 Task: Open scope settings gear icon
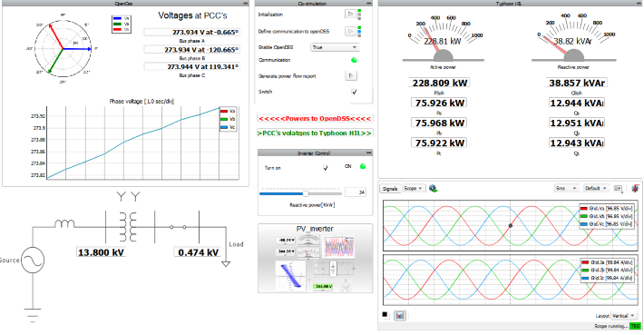pos(433,189)
